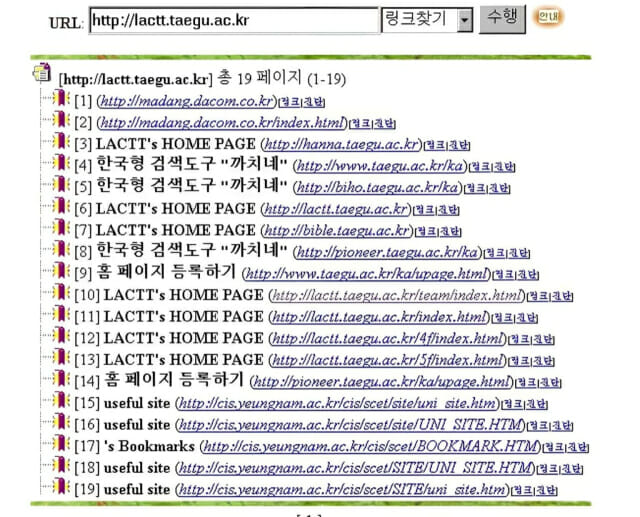Select the tree entry [4] 한국형 검색도구 까치네
The image size is (640, 517).
coord(190,165)
